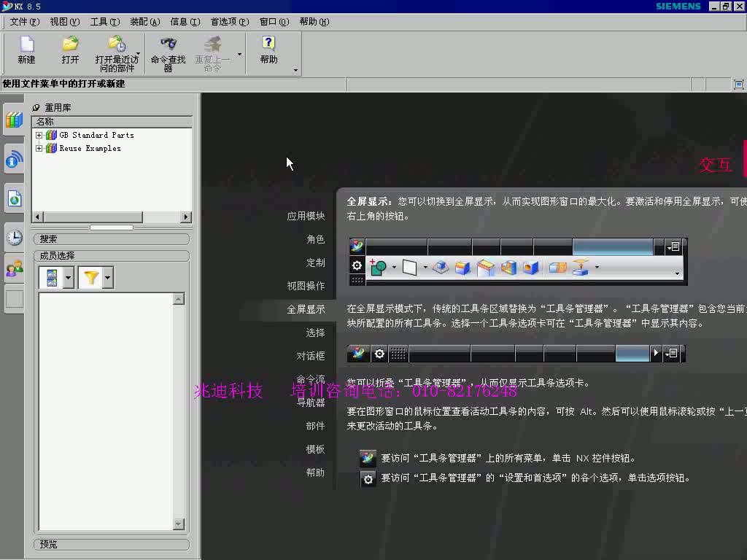
Task: Collapse the 搜索 (Search) section header
Action: [112, 239]
